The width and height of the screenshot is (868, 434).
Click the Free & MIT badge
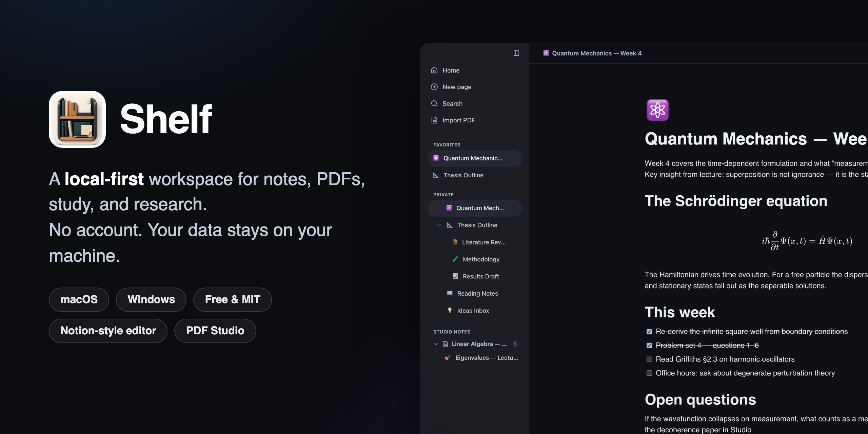click(233, 299)
